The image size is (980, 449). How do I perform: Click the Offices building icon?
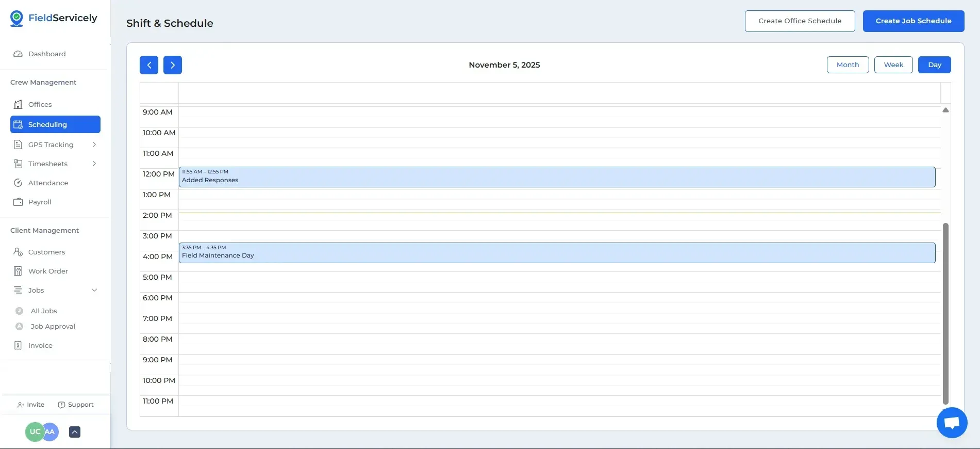(x=18, y=104)
